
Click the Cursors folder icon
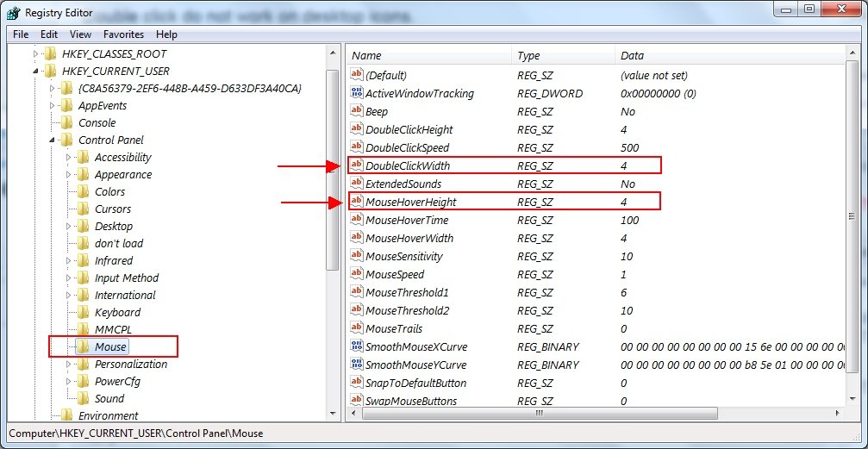click(x=83, y=209)
